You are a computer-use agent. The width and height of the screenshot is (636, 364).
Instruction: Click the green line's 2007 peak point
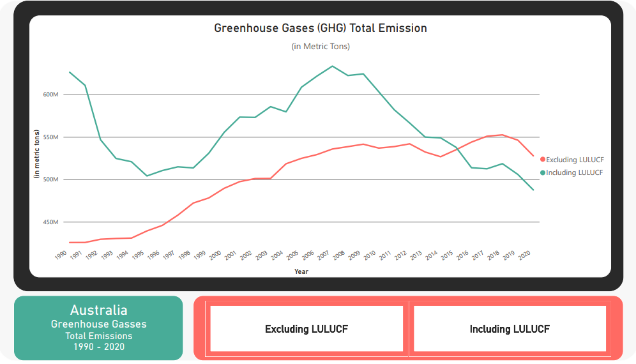[x=333, y=66]
